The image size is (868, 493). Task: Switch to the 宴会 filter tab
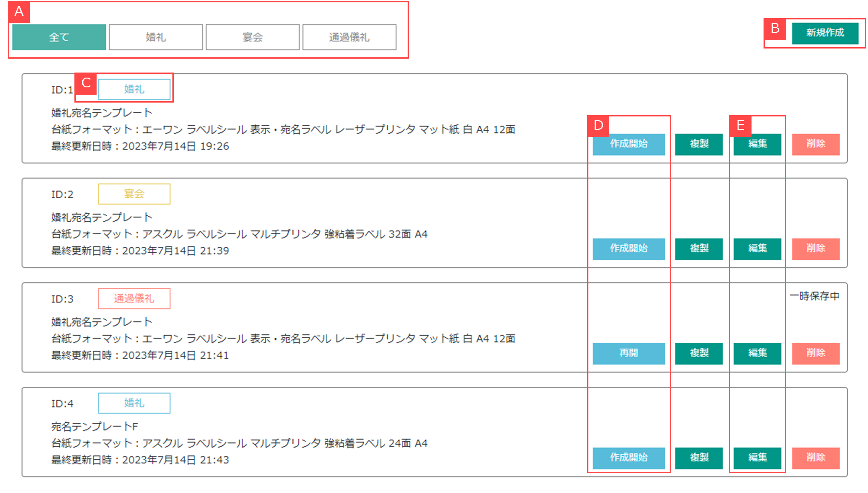tap(252, 37)
